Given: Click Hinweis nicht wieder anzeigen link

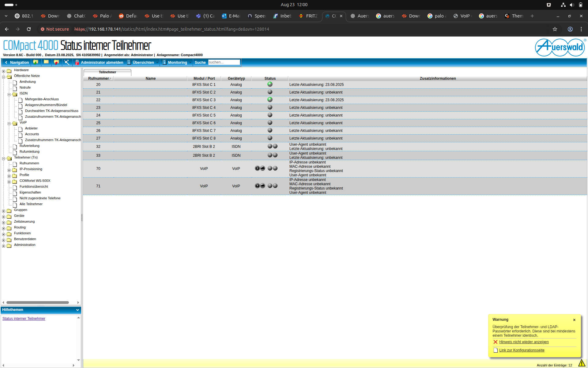Looking at the screenshot, I should [524, 342].
